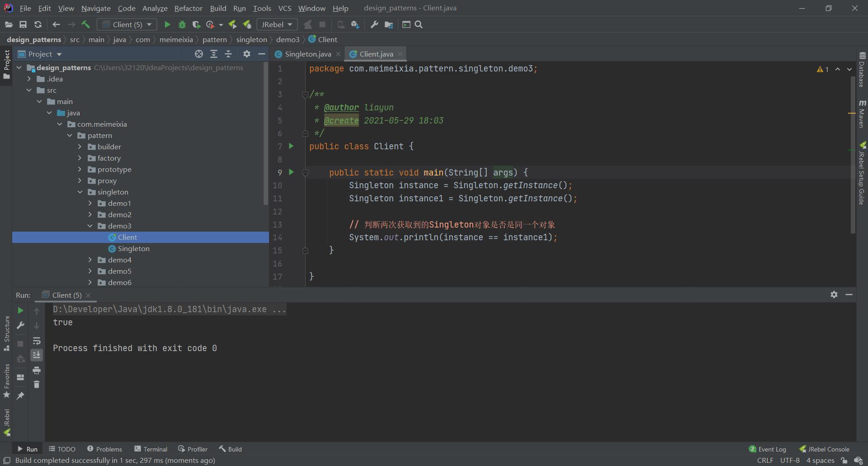Navigate back with the left arrow icon
Viewport: 868px width, 466px height.
click(x=56, y=24)
